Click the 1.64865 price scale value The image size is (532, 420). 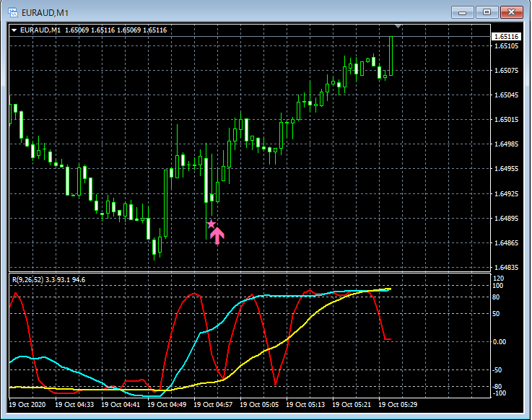[506, 243]
